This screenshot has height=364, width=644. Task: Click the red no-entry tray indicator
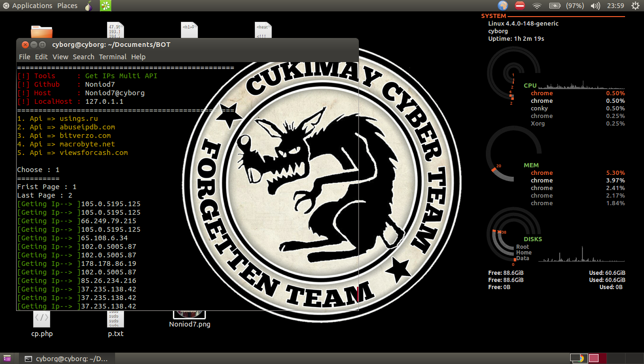(x=520, y=6)
